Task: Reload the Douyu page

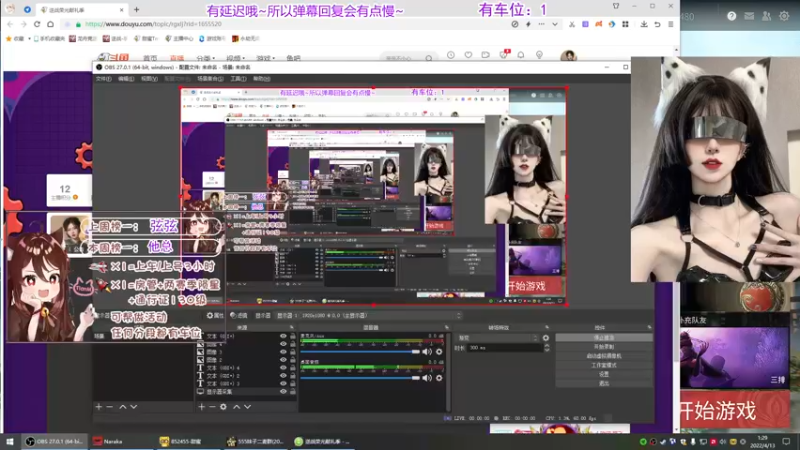Action: tap(37, 24)
